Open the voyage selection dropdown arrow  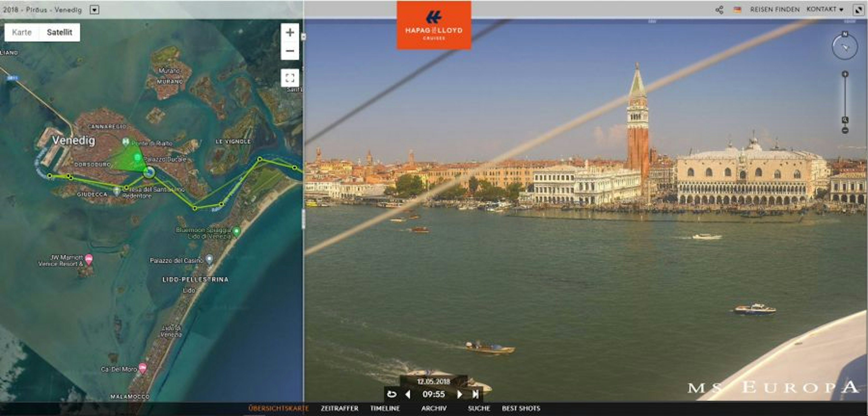94,10
